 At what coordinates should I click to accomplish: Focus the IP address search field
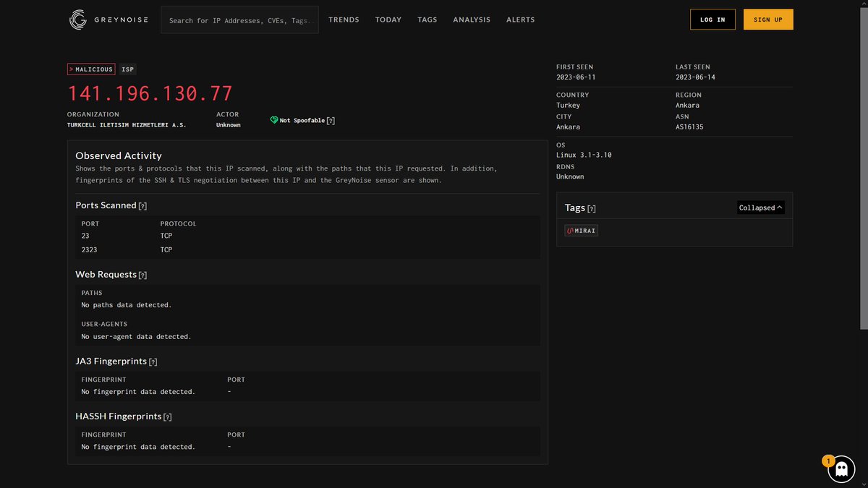(x=239, y=20)
